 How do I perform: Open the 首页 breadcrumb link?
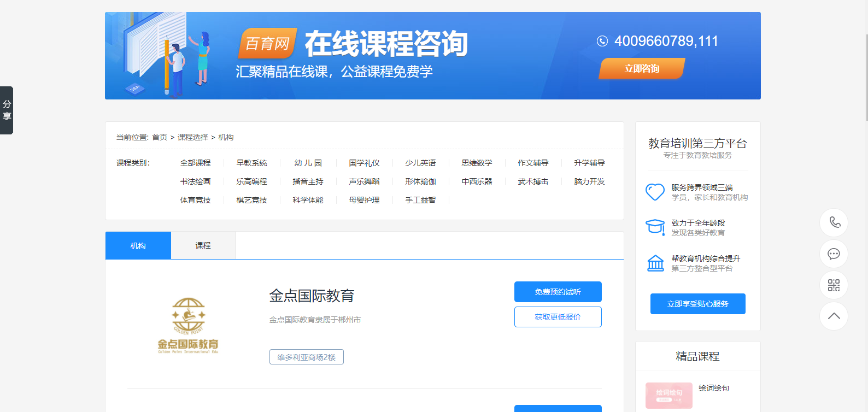pyautogui.click(x=160, y=137)
